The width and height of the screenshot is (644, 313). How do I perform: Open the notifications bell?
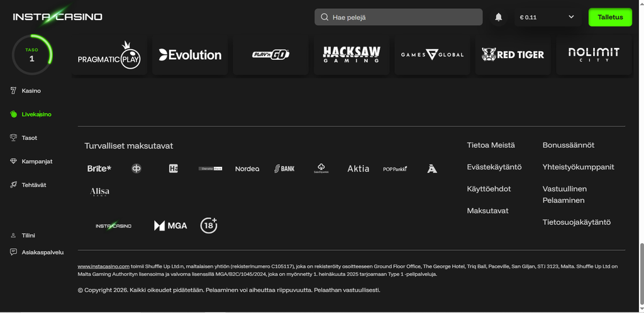(x=499, y=17)
